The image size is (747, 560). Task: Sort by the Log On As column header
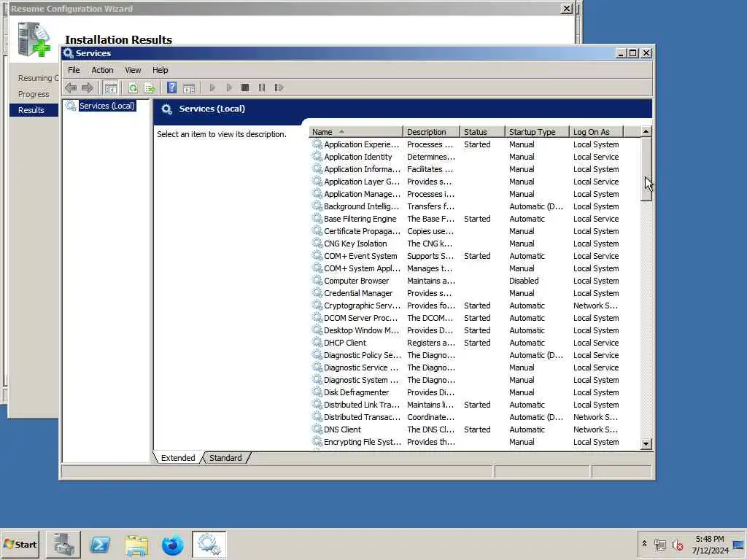[597, 132]
